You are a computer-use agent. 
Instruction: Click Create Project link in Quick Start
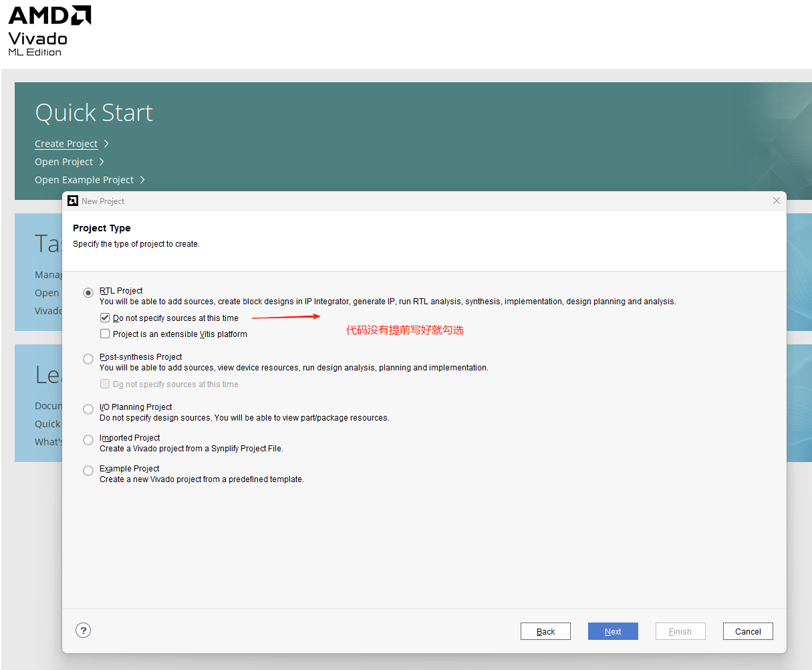(66, 144)
